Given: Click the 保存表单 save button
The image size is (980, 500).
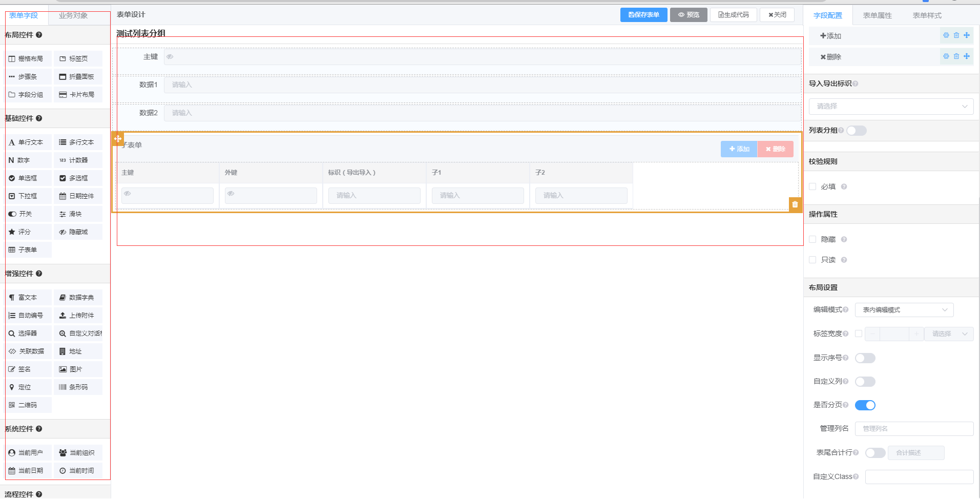Looking at the screenshot, I should tap(643, 15).
